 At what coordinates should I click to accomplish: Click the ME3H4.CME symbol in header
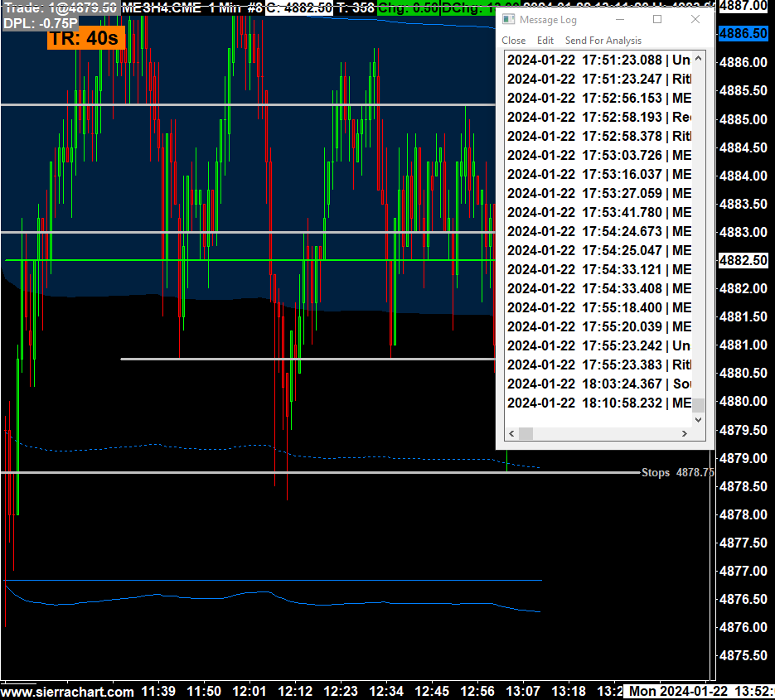[x=162, y=8]
